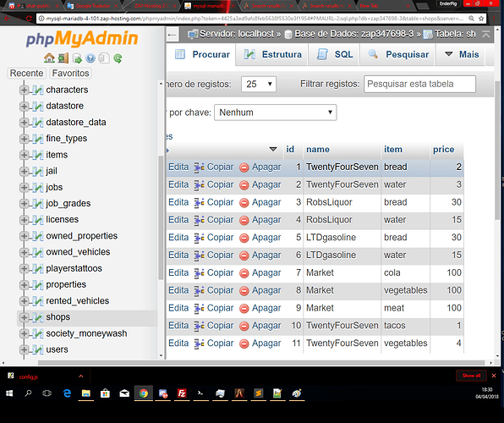The height and width of the screenshot is (423, 504).
Task: Click Edita link for id 2 water row
Action: 178,185
